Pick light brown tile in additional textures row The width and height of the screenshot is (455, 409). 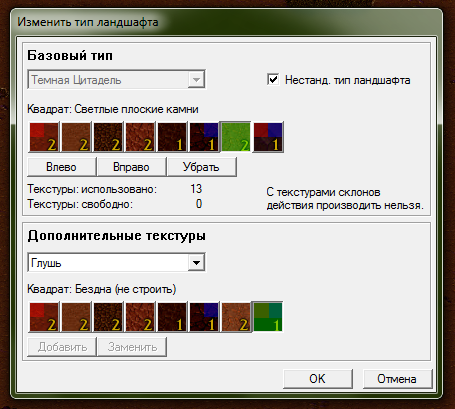[x=76, y=317]
